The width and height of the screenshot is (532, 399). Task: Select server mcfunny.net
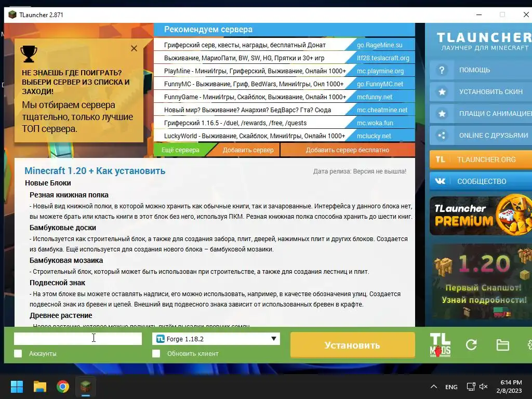tap(375, 97)
